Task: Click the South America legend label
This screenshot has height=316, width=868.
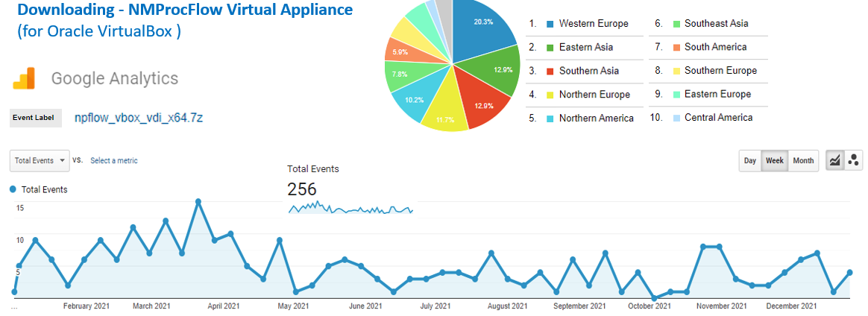Action: (x=715, y=48)
